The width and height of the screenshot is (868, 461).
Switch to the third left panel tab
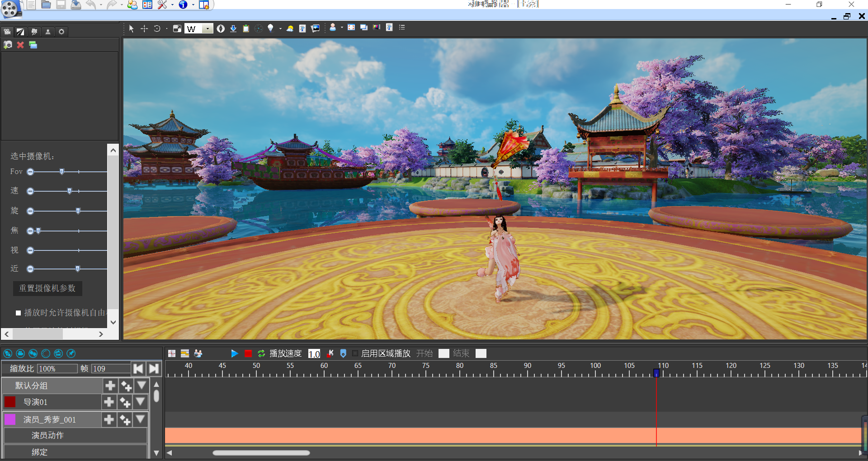34,32
